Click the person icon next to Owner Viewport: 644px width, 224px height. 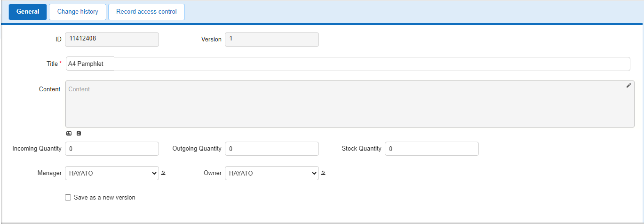323,173
